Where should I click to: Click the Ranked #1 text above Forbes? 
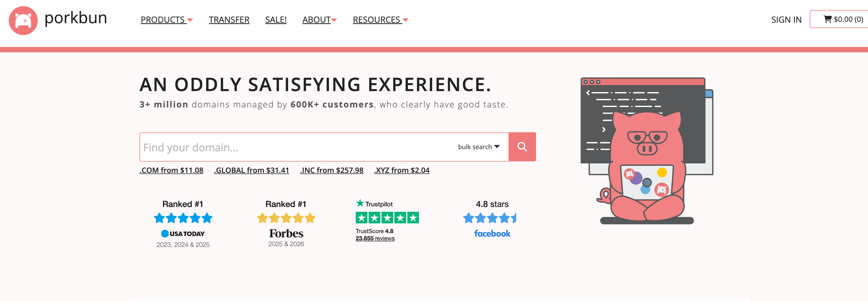pos(286,204)
